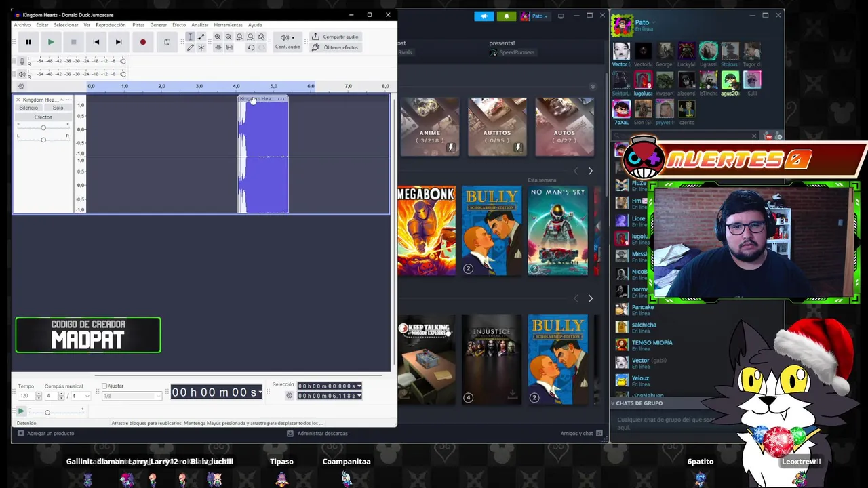868x488 pixels.
Task: Skip to end of the track
Action: pyautogui.click(x=119, y=42)
